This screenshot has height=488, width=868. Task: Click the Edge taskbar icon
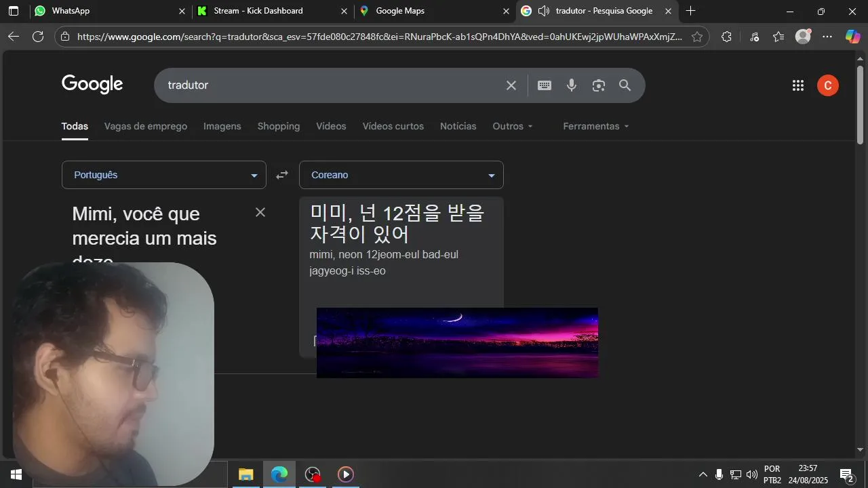pyautogui.click(x=279, y=474)
